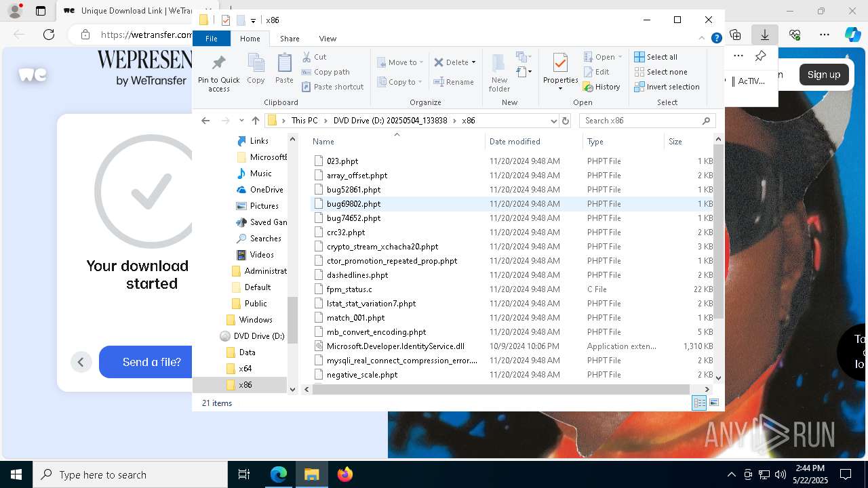Sort files by the Name column
This screenshot has height=488, width=868.
click(397, 142)
